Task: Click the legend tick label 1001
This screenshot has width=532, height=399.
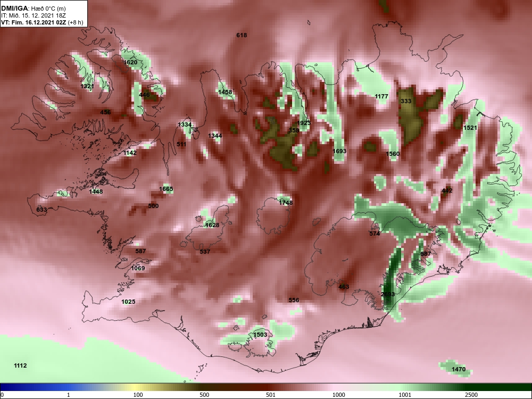Action: [x=405, y=395]
